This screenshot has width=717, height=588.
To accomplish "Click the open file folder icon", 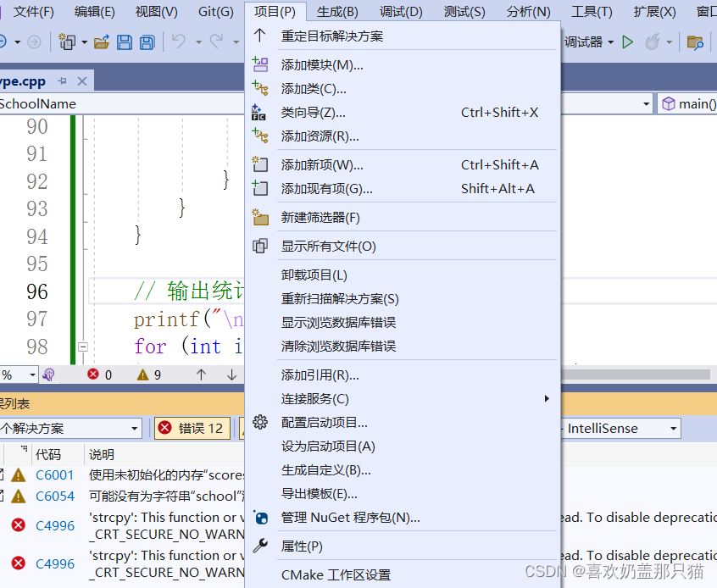I will [102, 42].
